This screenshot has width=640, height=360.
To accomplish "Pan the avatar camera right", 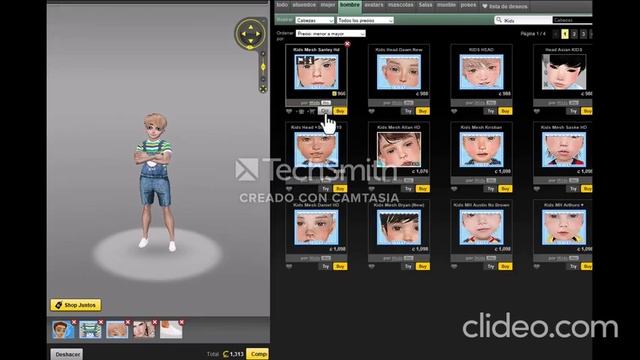I will (258, 34).
